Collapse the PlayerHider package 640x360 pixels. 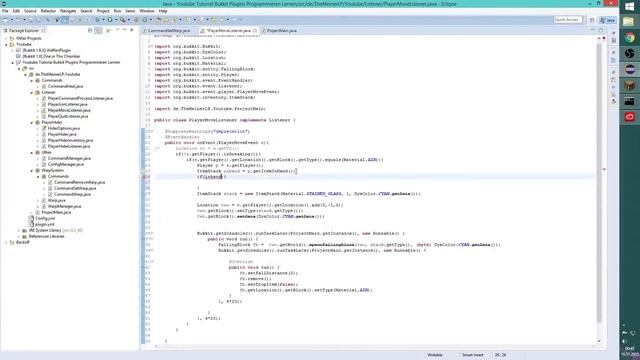click(x=31, y=122)
